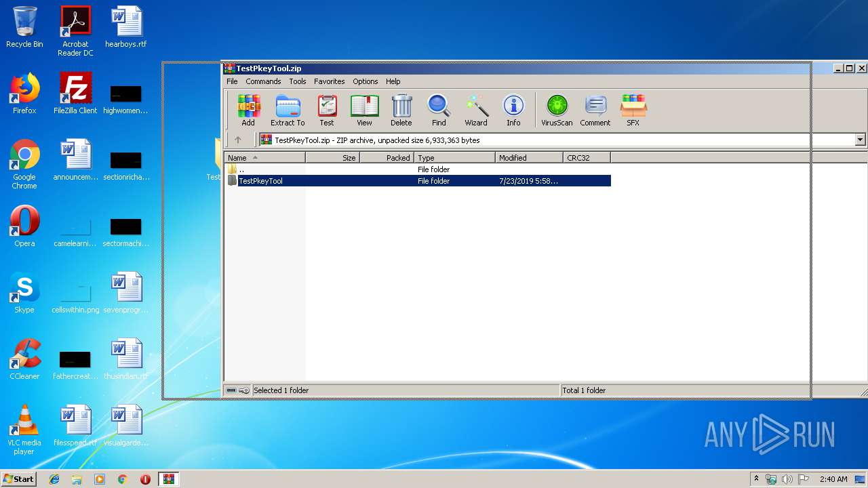This screenshot has width=868, height=488.
Task: Click the drive/key icon in status bar
Action: click(x=237, y=390)
